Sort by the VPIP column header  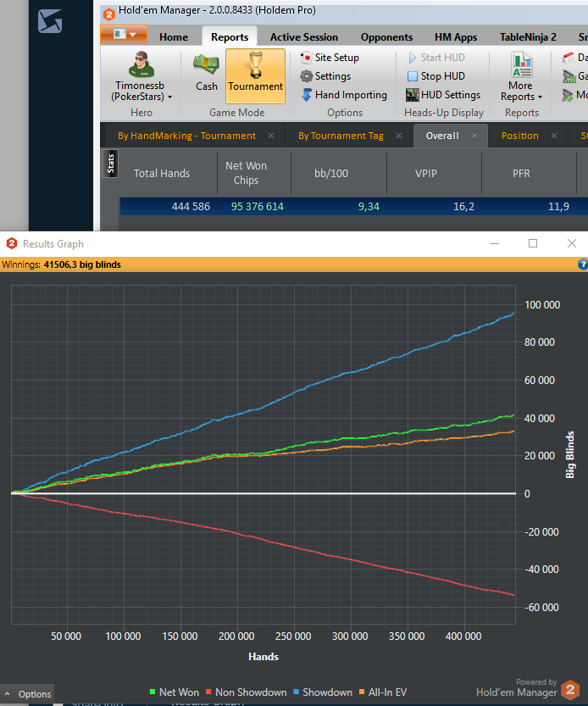(x=426, y=174)
